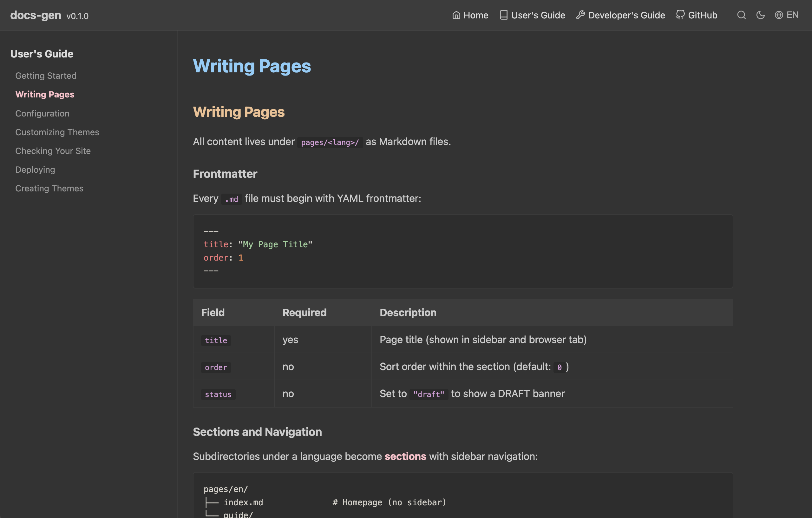Screen dimensions: 812x518
Task: Go to the Configuration page
Action: [42, 113]
